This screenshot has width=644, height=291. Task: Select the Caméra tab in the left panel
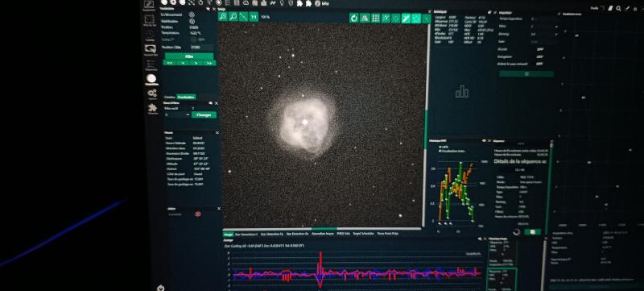169,98
